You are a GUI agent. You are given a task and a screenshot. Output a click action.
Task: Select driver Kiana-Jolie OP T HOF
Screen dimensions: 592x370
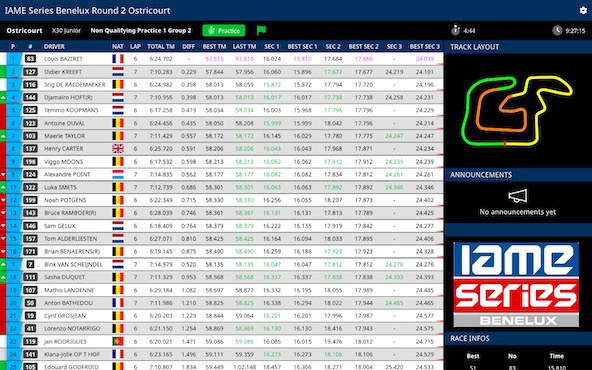(72, 354)
